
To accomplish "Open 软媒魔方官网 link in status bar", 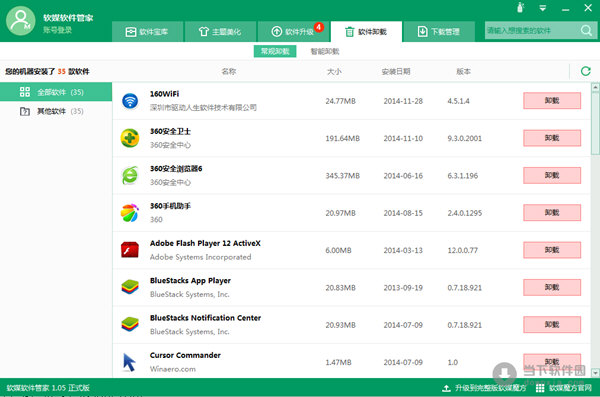I will tap(564, 388).
